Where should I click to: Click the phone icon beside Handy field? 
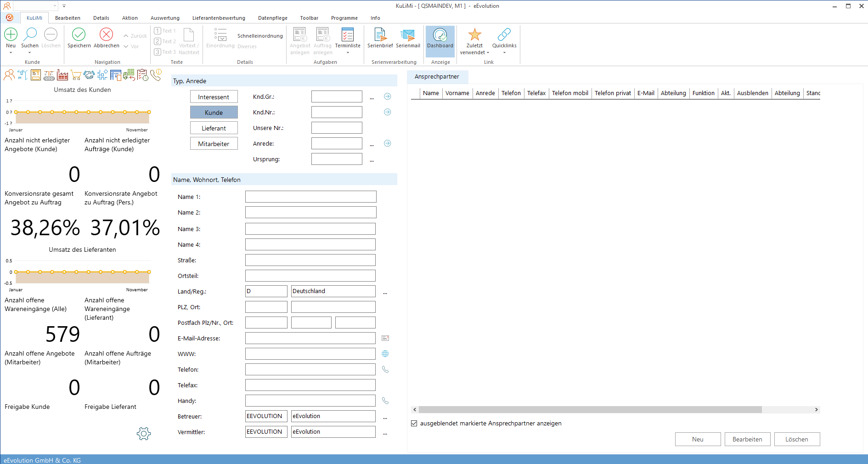pyautogui.click(x=385, y=401)
